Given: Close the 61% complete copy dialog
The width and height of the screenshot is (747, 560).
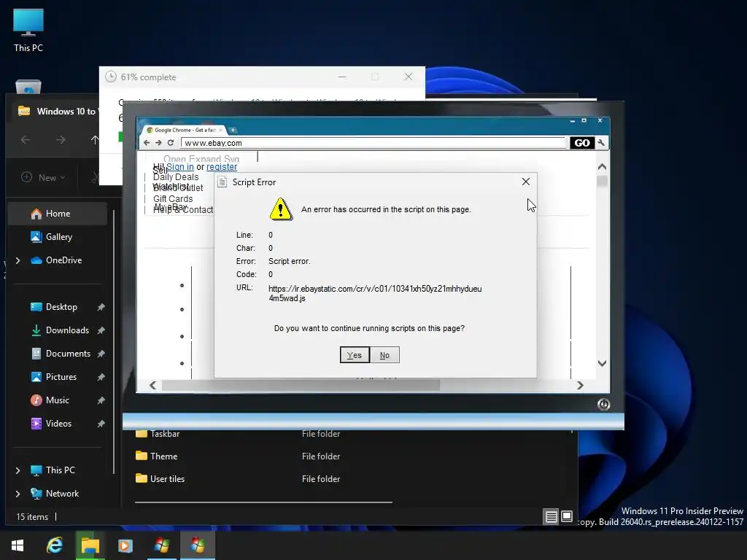Looking at the screenshot, I should (x=409, y=77).
